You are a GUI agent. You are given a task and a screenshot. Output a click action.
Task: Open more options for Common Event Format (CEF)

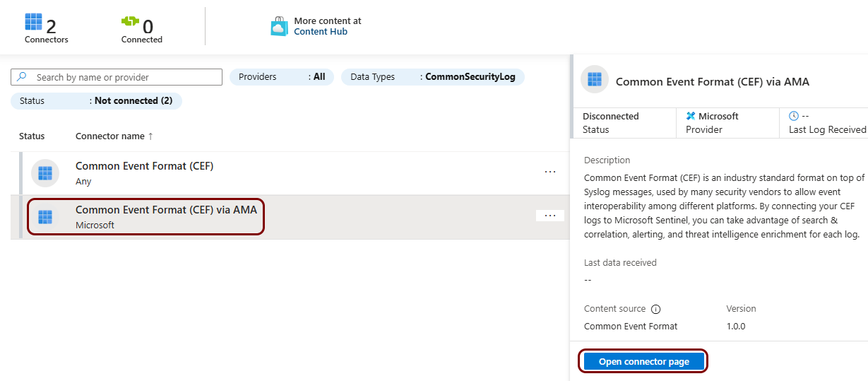[550, 172]
